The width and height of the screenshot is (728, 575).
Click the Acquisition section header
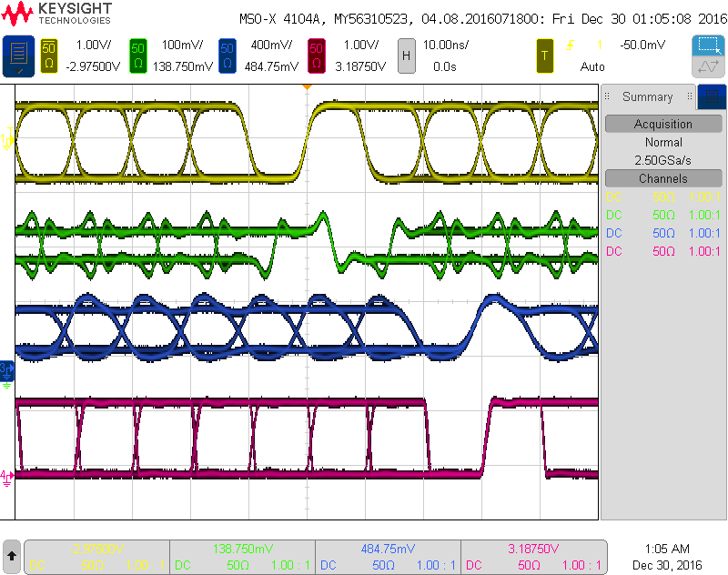tap(663, 124)
